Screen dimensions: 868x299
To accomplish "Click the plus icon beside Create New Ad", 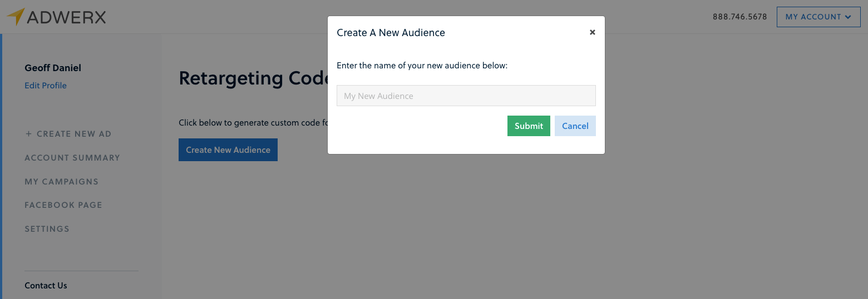I will tap(28, 134).
